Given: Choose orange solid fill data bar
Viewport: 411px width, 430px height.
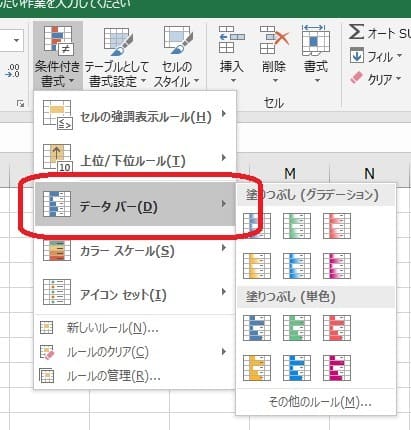Looking at the screenshot, I should point(257,368).
